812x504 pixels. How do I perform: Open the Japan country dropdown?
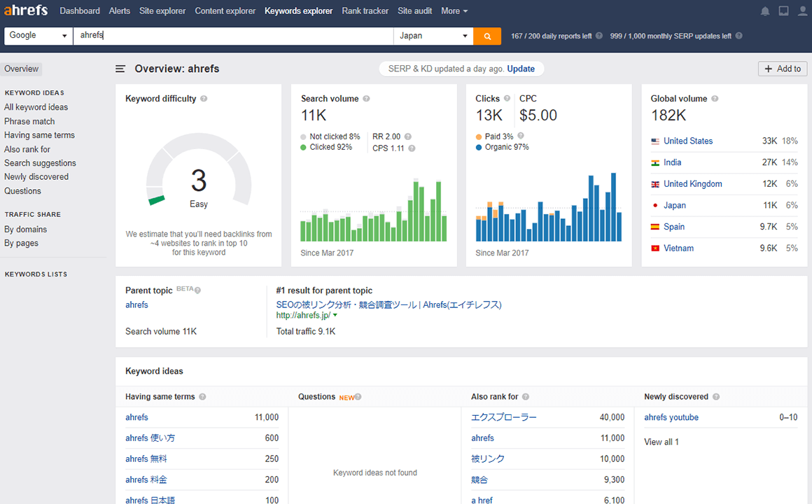point(433,36)
